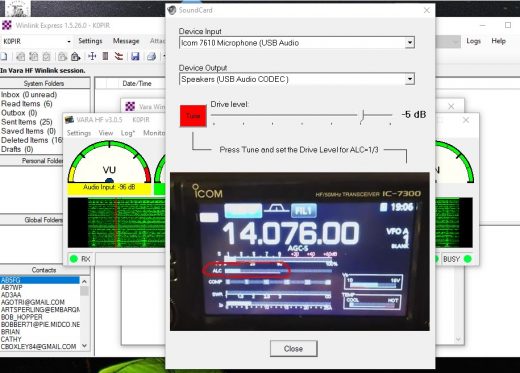
Task: Open the Winlink Settings menu
Action: point(90,41)
